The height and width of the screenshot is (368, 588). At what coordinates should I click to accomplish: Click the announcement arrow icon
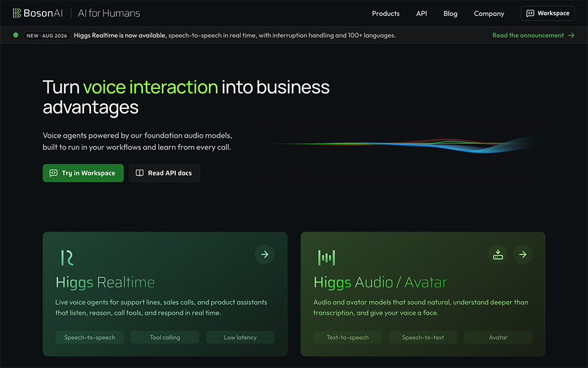tap(571, 35)
